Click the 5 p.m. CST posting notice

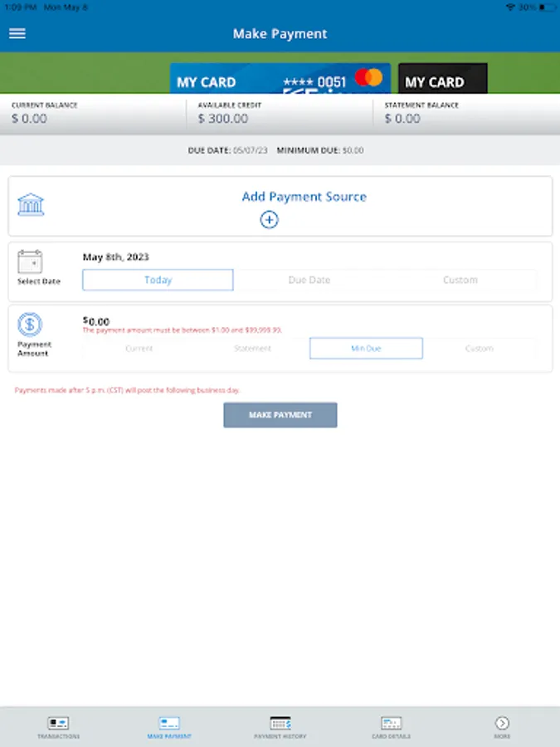pos(127,390)
